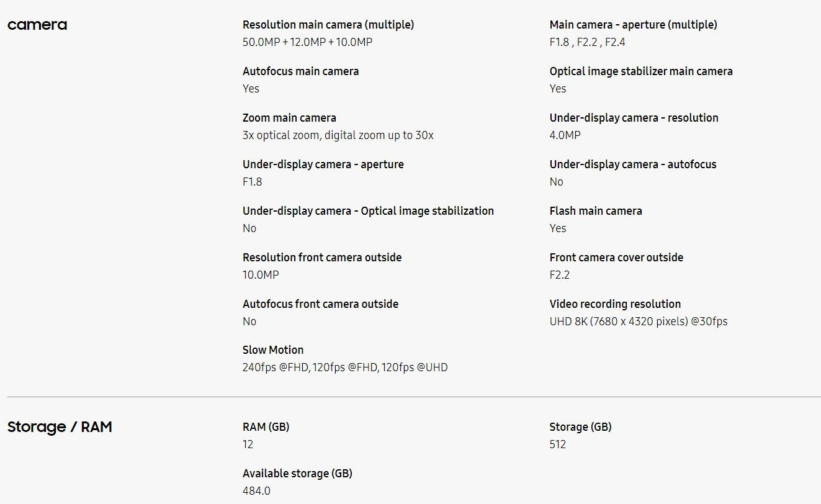This screenshot has width=821, height=504.
Task: Click the UHD 8K resolution value
Action: point(639,322)
